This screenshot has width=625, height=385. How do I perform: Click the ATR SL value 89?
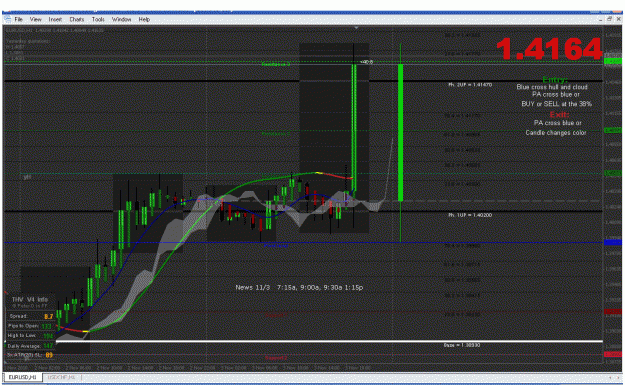point(49,355)
